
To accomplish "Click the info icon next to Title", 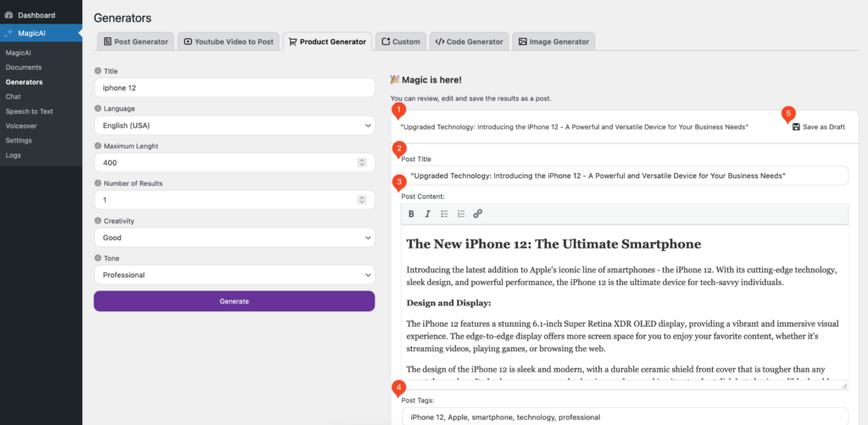I will pyautogui.click(x=97, y=71).
